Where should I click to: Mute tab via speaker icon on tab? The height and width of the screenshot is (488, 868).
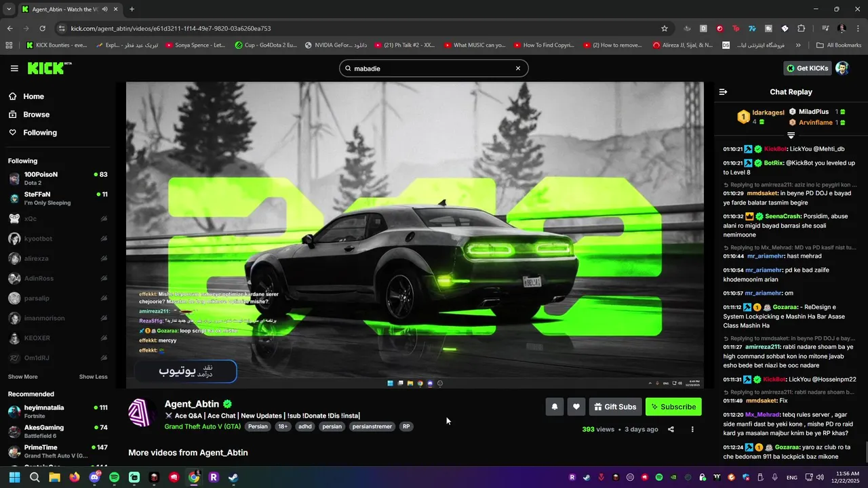[104, 9]
